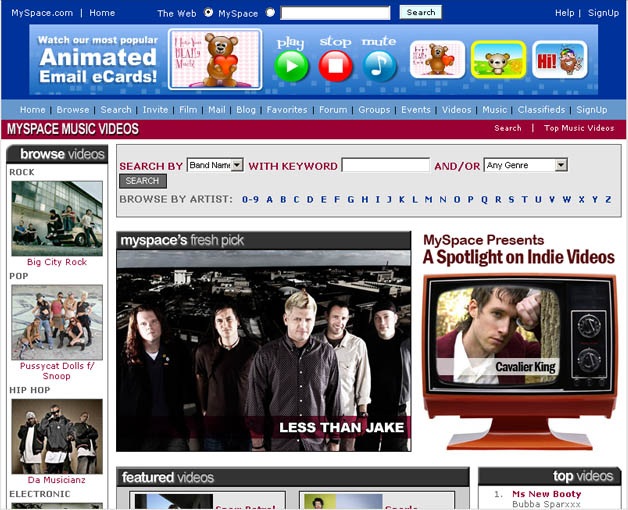Open the 'Hi!' monkey eCard icon

559,59
